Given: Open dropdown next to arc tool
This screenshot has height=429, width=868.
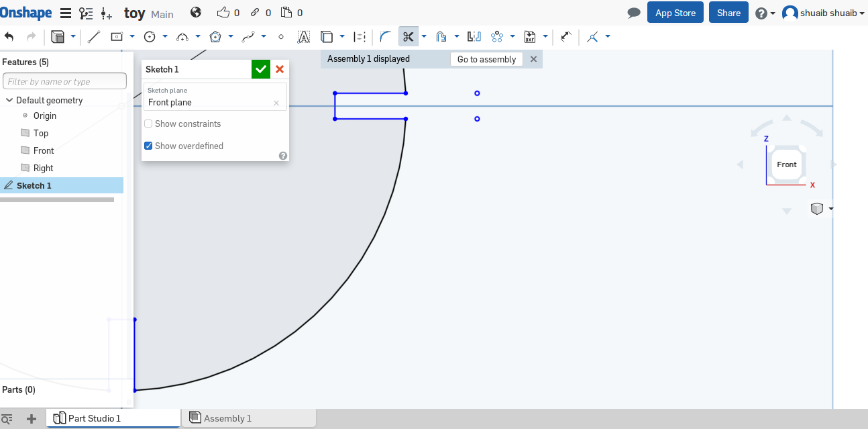Looking at the screenshot, I should 198,36.
